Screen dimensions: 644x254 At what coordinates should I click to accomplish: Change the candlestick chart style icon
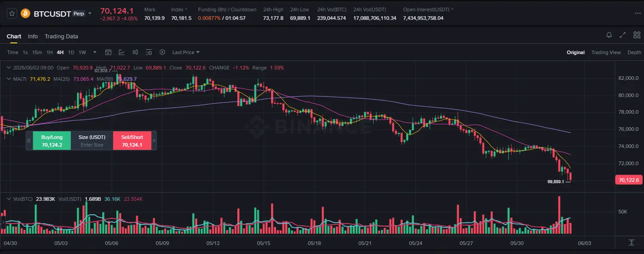[135, 52]
